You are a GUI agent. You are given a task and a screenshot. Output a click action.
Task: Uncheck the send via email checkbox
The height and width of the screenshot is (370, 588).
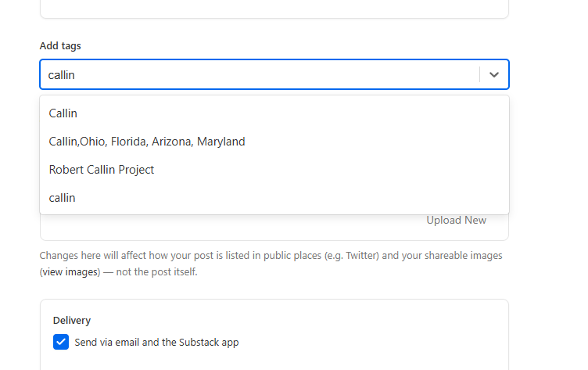[61, 342]
